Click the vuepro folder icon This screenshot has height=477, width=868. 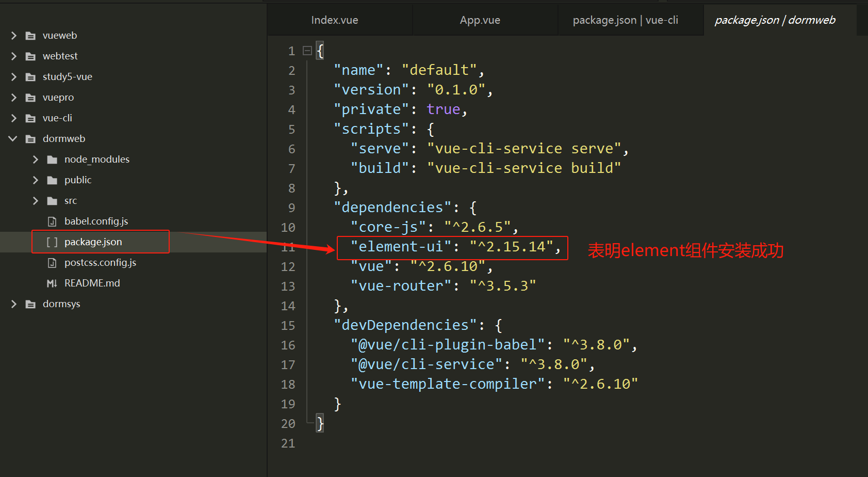29,97
